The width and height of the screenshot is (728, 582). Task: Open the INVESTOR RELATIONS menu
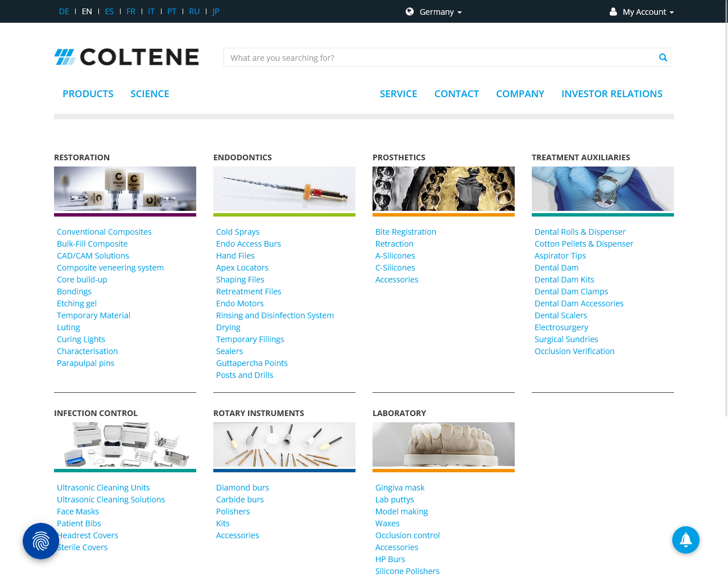tap(612, 94)
